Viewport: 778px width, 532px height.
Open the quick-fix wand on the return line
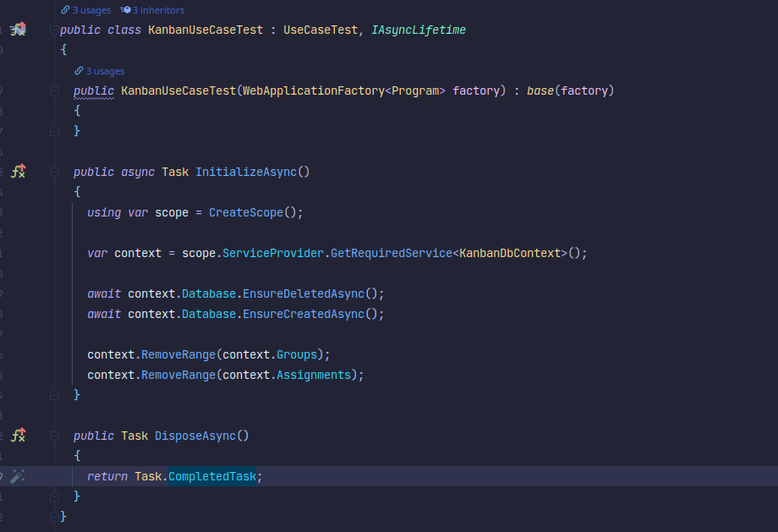[x=18, y=476]
